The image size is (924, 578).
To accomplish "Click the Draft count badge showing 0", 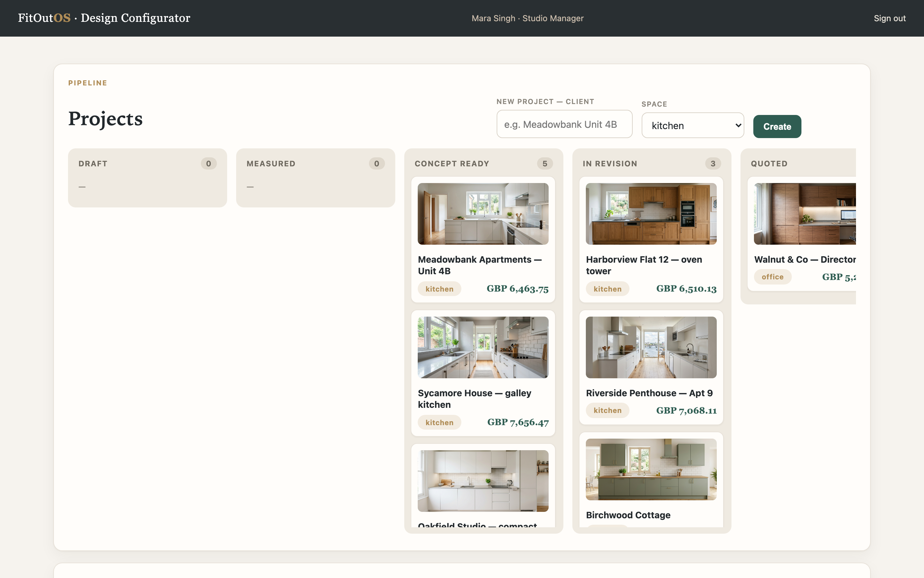I will [x=209, y=164].
